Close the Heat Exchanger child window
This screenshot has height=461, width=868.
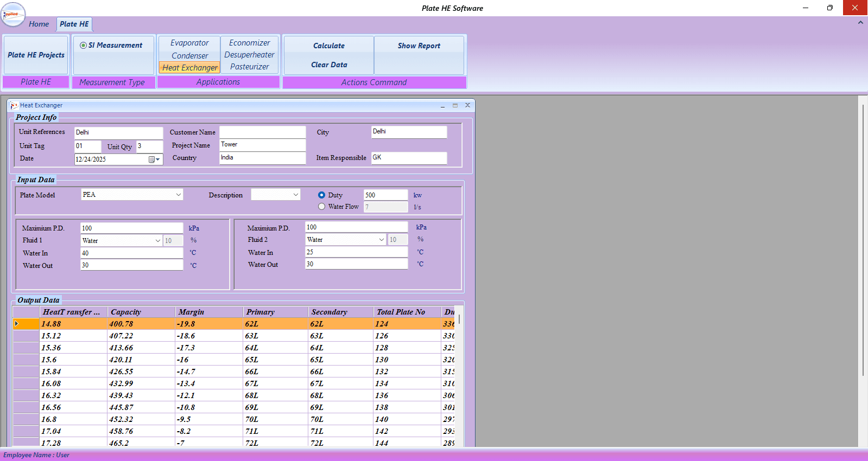(x=467, y=105)
